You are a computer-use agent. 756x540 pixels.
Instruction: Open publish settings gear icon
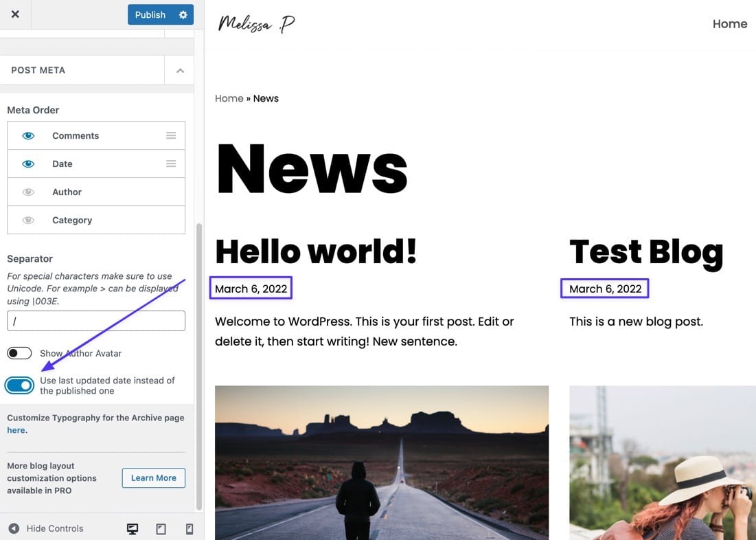pyautogui.click(x=183, y=14)
